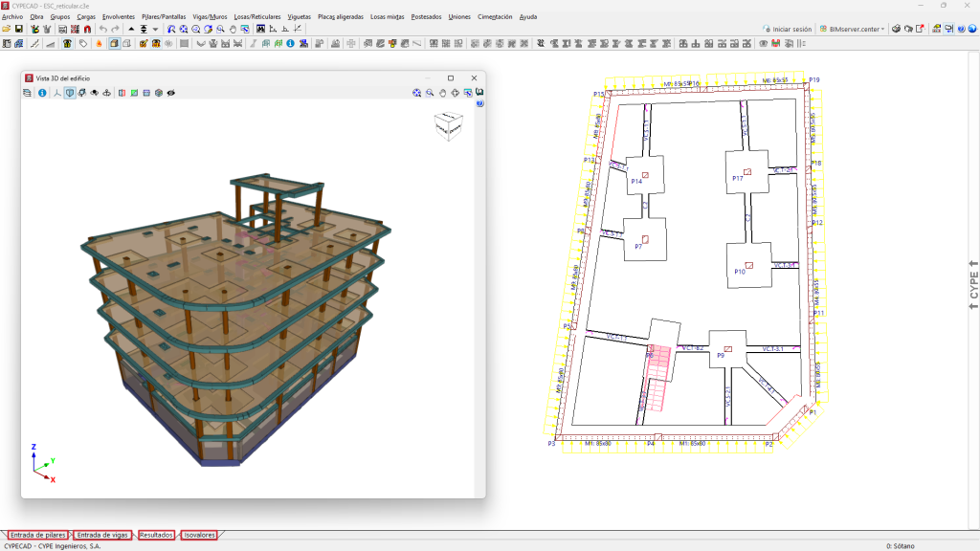Click the Undo arrow in the toolbar
Image resolution: width=980 pixels, height=551 pixels.
coord(102,30)
